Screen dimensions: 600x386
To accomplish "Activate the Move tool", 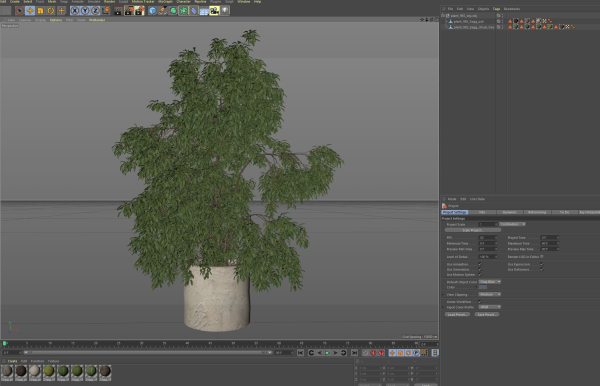I will click(x=30, y=11).
